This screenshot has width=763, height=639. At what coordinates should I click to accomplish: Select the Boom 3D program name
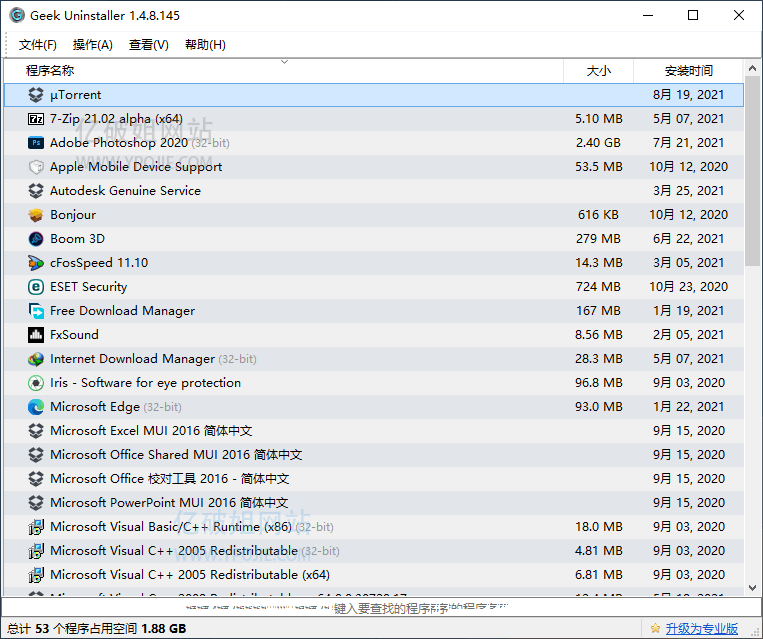(x=77, y=238)
